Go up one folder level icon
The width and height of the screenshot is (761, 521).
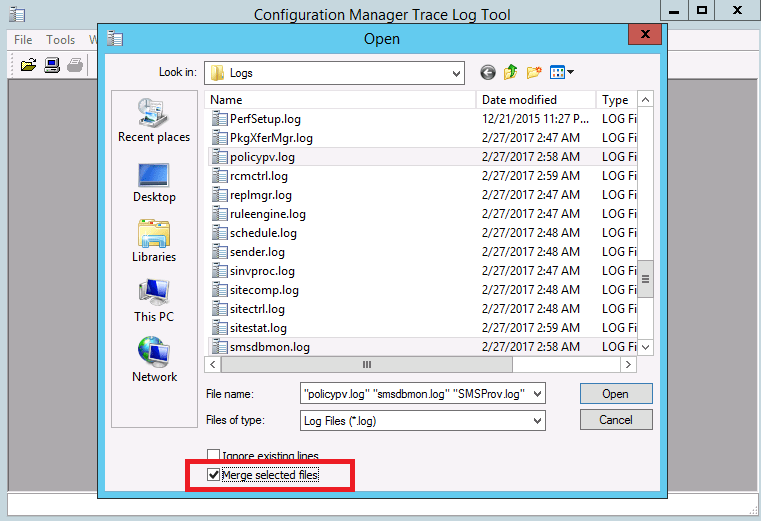coord(511,72)
